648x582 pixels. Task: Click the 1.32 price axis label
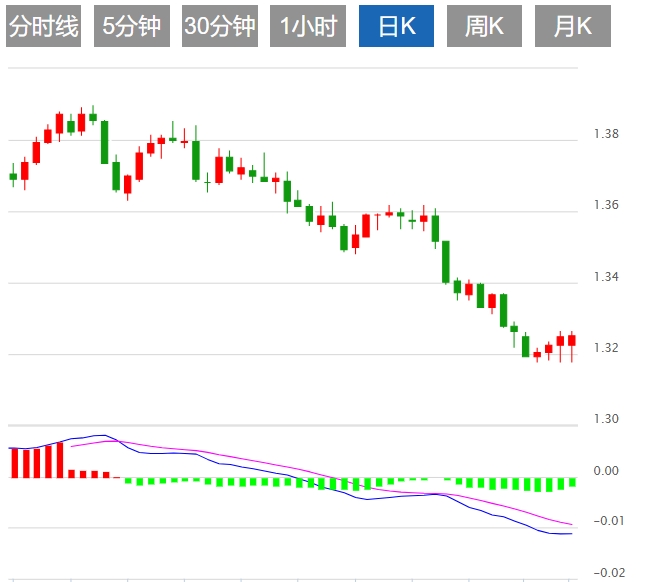coord(606,348)
